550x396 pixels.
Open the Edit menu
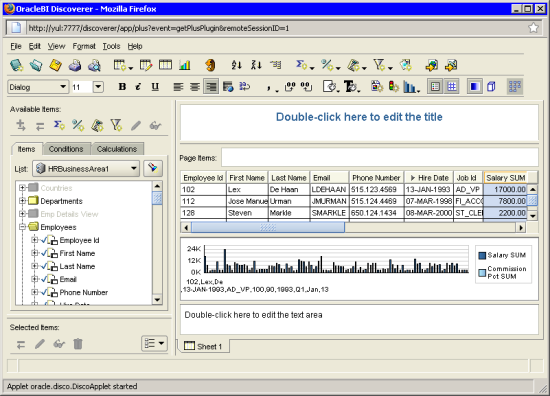pyautogui.click(x=35, y=46)
